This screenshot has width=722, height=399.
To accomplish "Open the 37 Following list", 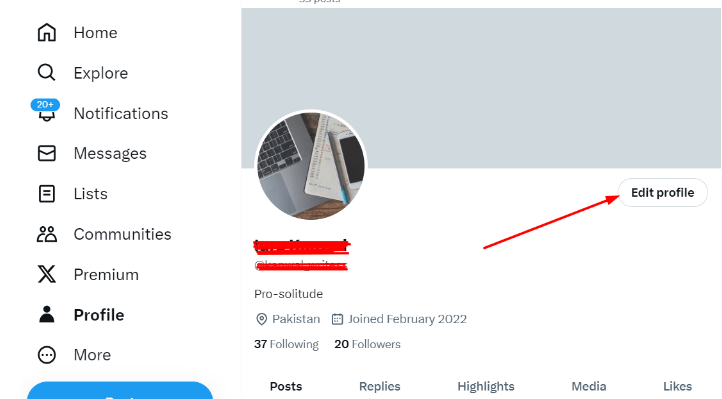I will click(286, 344).
